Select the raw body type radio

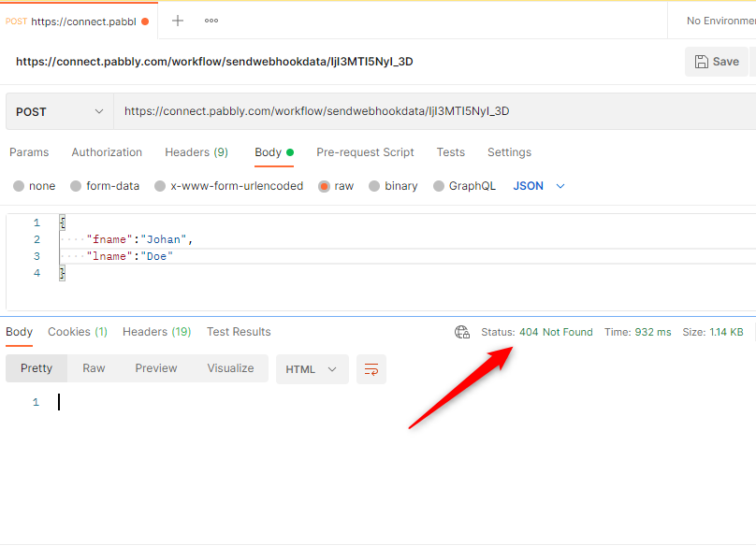click(x=324, y=186)
